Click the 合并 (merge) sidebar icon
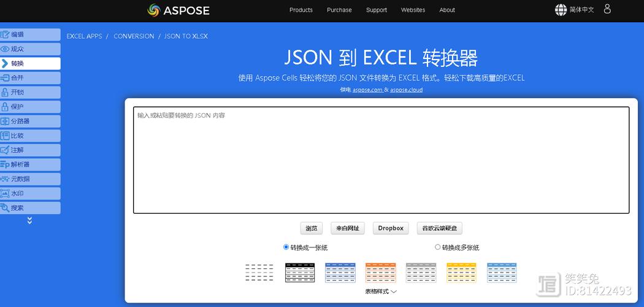The image size is (644, 307). tap(5, 78)
